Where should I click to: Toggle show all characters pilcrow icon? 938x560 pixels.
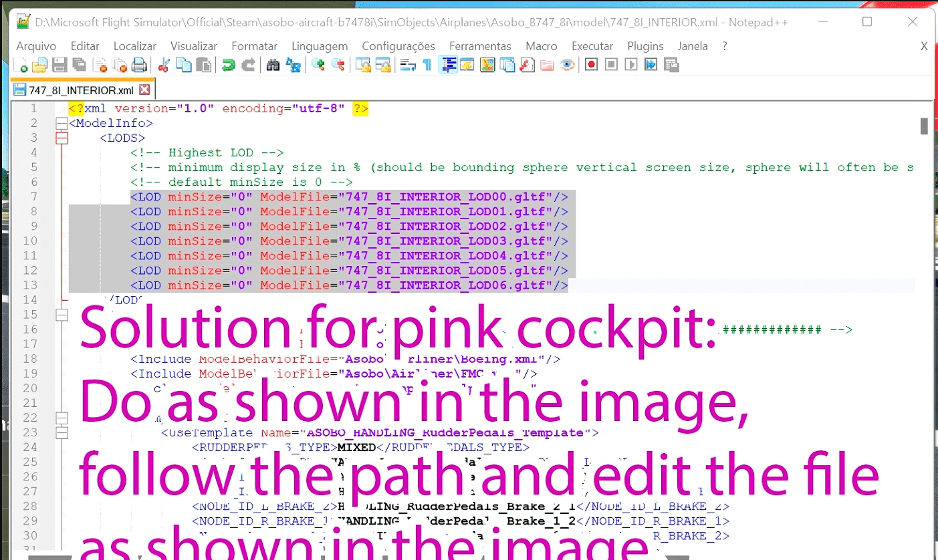[427, 65]
